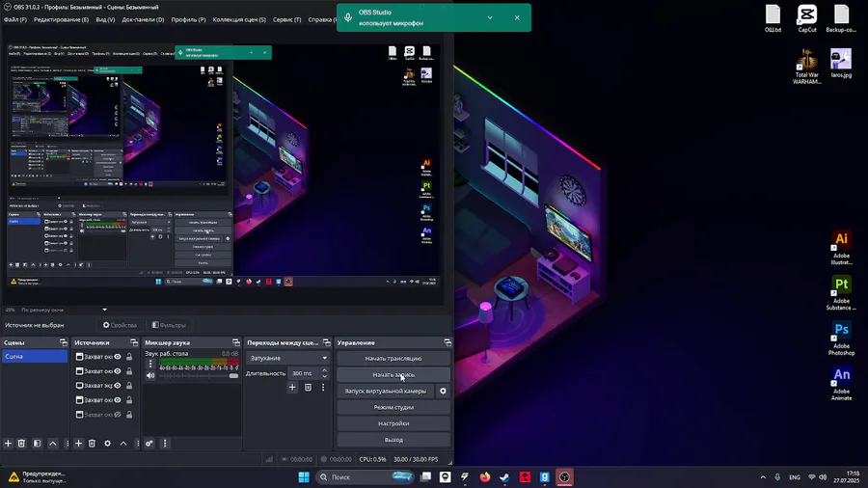Open the Коллекция сцен menu
Image resolution: width=868 pixels, height=488 pixels.
click(x=239, y=19)
